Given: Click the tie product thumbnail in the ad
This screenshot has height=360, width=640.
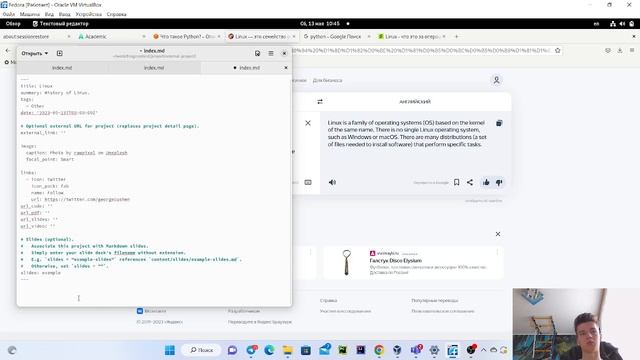Looking at the screenshot, I should coord(347,262).
